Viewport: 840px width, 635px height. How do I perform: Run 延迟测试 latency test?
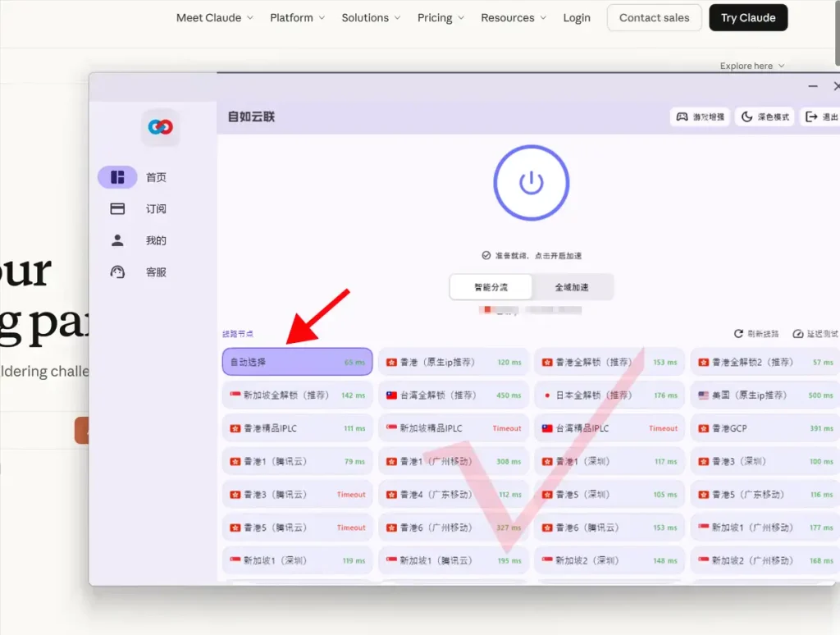pyautogui.click(x=815, y=333)
